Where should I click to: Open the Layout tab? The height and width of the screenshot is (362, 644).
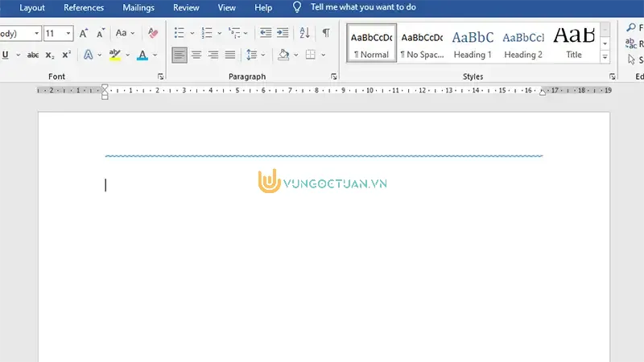(x=32, y=7)
